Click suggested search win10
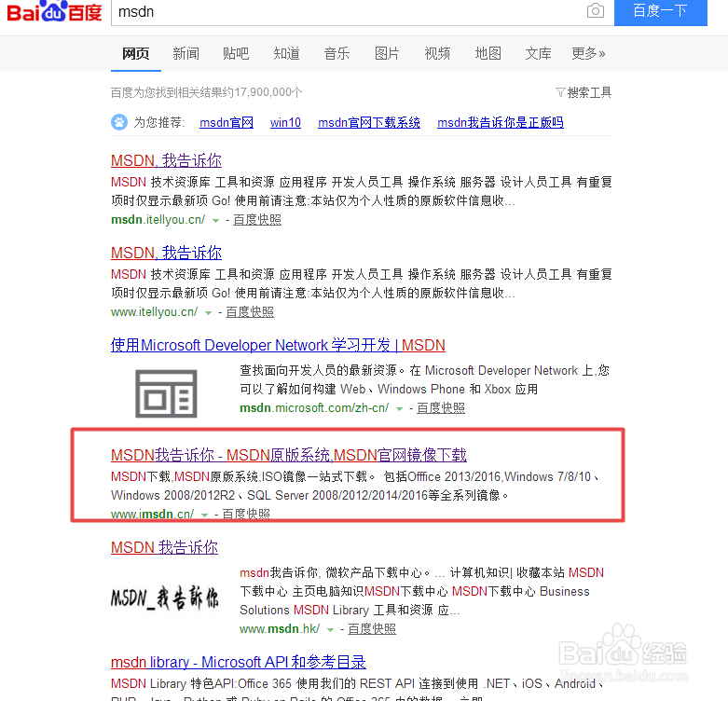Image resolution: width=728 pixels, height=701 pixels. click(285, 122)
